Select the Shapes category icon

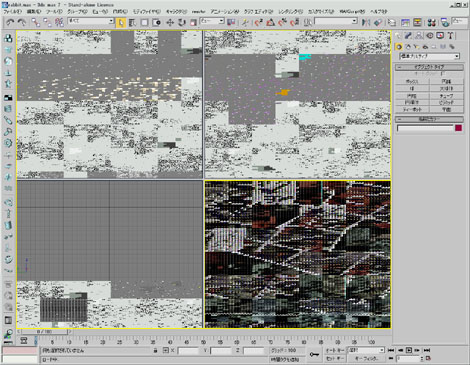click(408, 47)
